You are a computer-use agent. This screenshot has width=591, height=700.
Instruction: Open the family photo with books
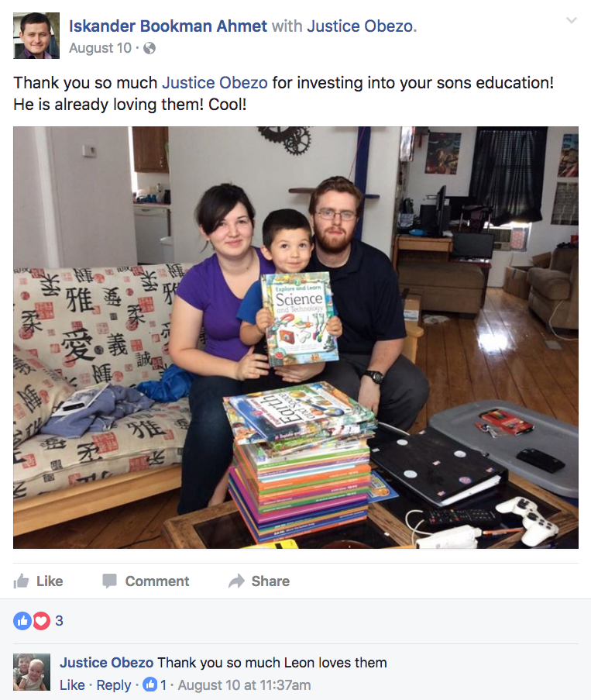coord(296,337)
